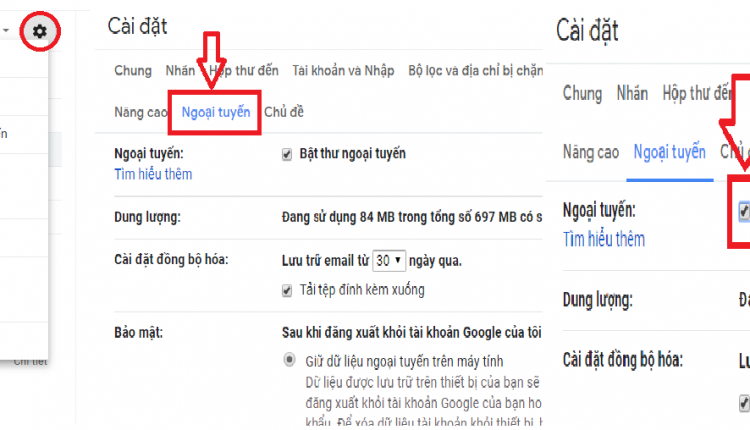Screen dimensions: 750x430
Task: Open the 30 days sync dropdown
Action: pyautogui.click(x=389, y=261)
